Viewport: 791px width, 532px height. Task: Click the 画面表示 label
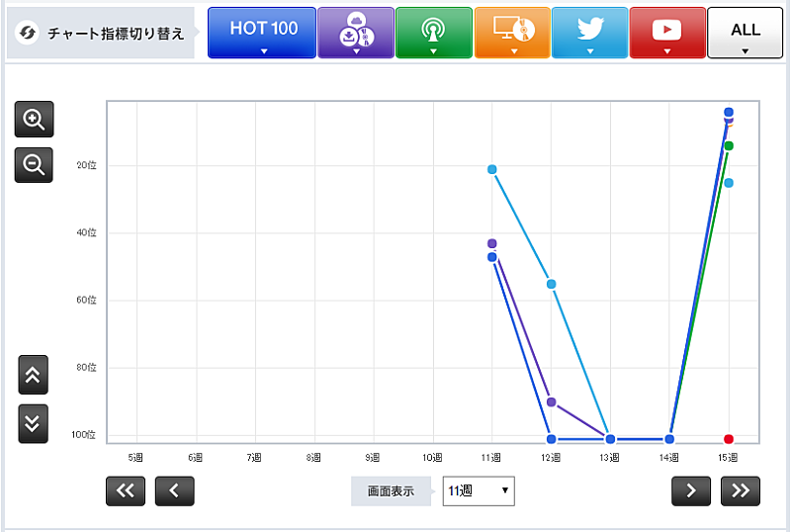click(x=391, y=490)
